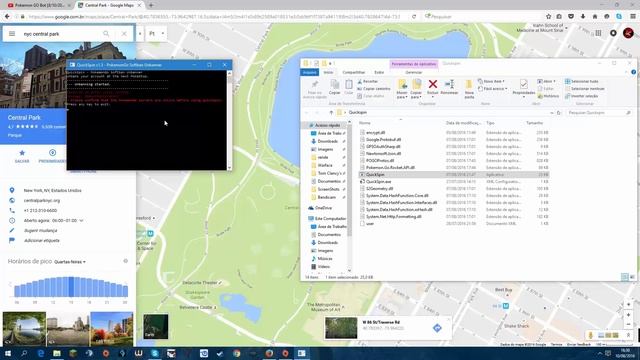Screen dimensions: 640x360
Task: Click the Salvar star icon in Maps
Action: [x=22, y=153]
